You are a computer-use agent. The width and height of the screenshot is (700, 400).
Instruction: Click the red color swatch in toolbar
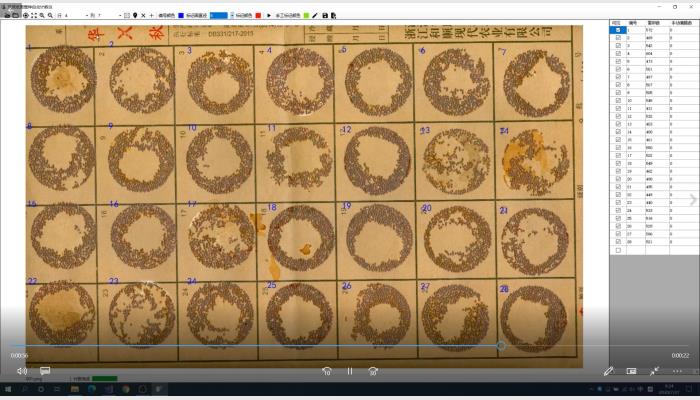coord(258,16)
